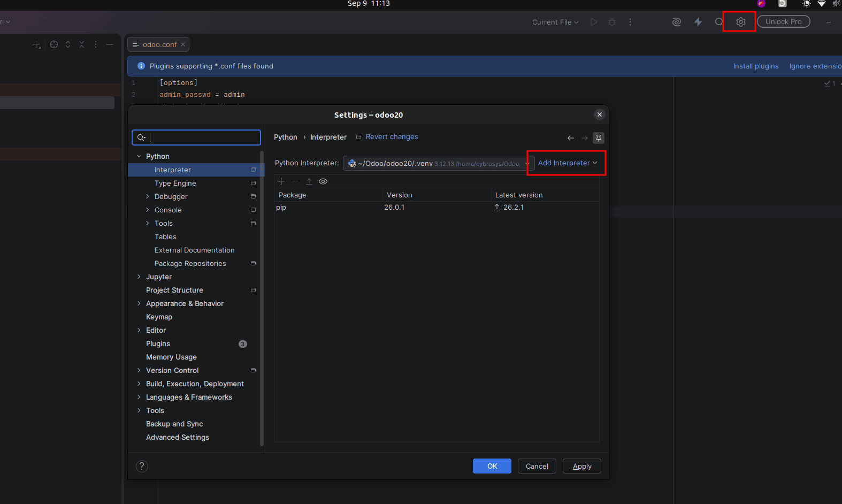Open Current File run configuration dropdown

555,22
